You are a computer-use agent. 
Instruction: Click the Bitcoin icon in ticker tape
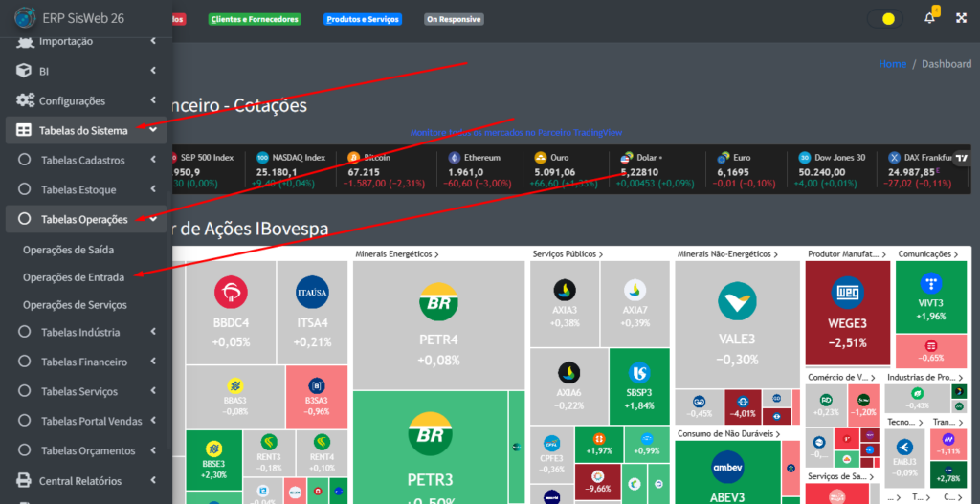(x=353, y=157)
